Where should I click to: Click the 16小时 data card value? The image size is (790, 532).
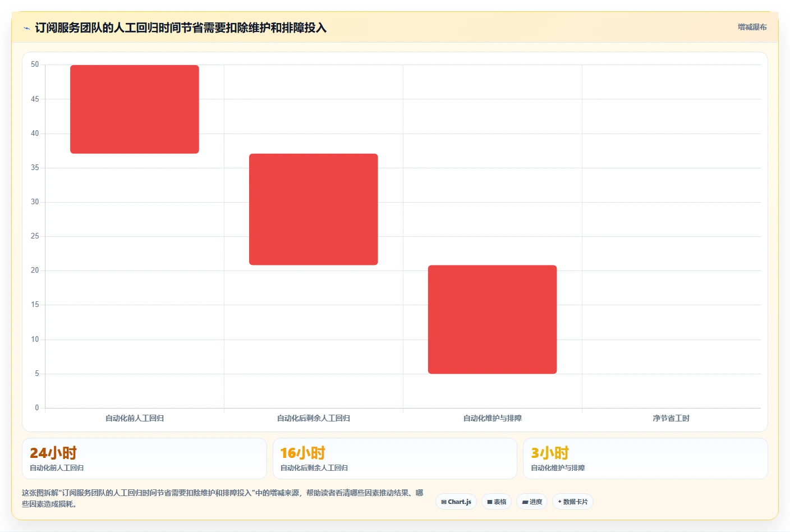303,453
